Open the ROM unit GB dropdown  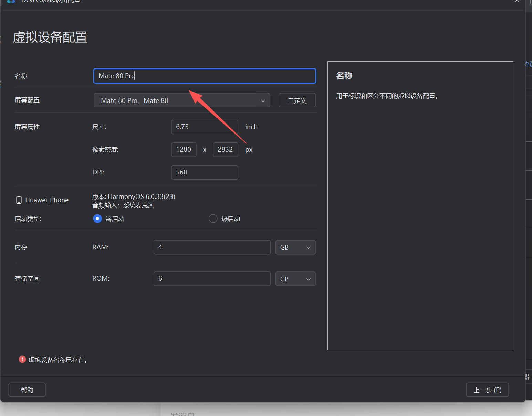point(295,279)
